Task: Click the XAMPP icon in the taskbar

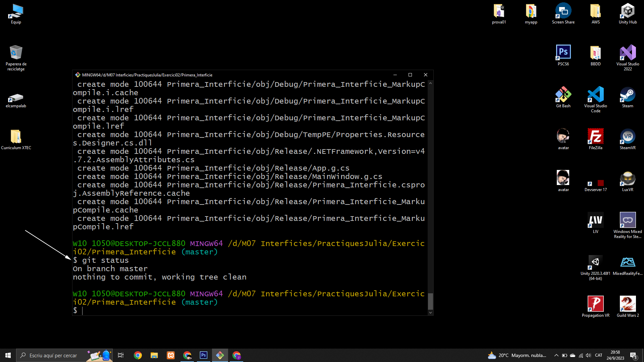Action: click(171, 355)
